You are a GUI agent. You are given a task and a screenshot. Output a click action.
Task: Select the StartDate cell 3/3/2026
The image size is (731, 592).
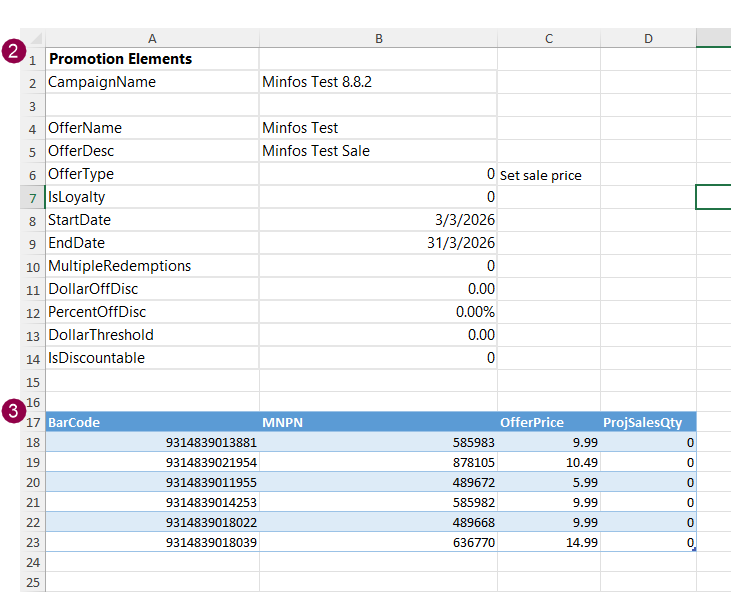377,220
